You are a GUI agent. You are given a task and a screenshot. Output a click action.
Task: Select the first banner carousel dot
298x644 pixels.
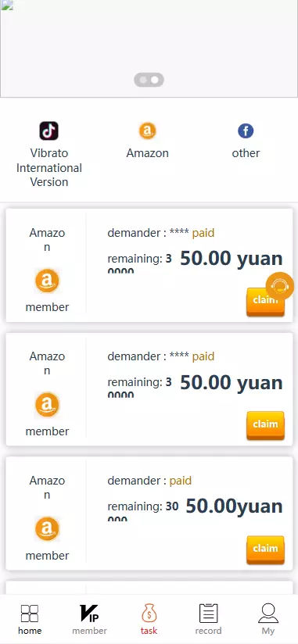click(x=143, y=80)
